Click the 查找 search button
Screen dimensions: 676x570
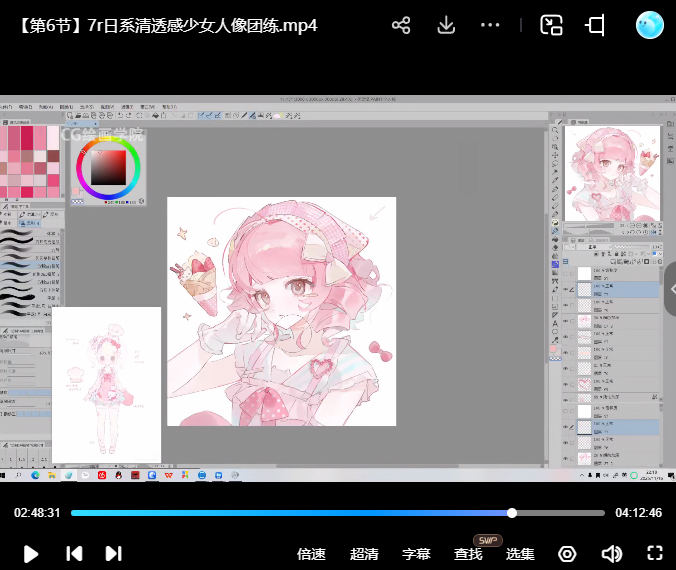pos(468,554)
